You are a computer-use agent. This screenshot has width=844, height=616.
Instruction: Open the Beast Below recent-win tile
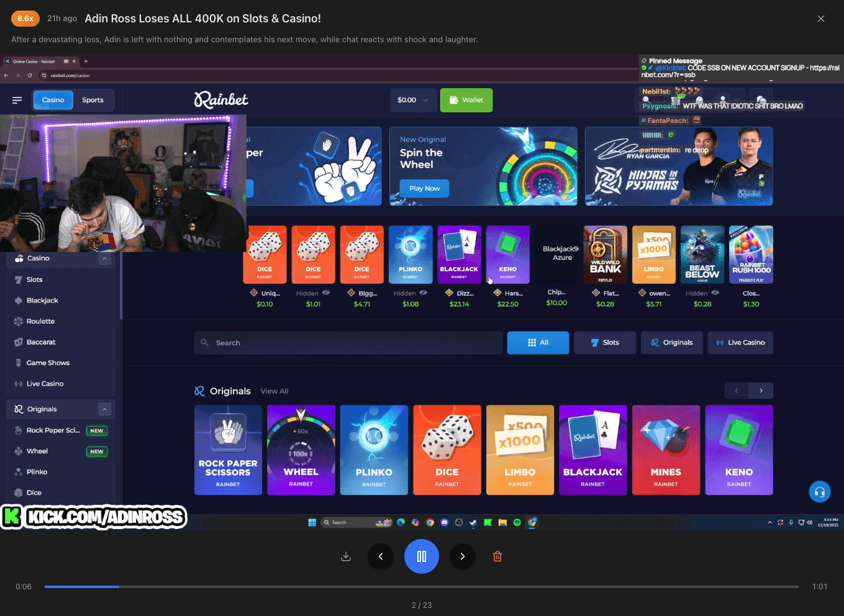click(702, 255)
